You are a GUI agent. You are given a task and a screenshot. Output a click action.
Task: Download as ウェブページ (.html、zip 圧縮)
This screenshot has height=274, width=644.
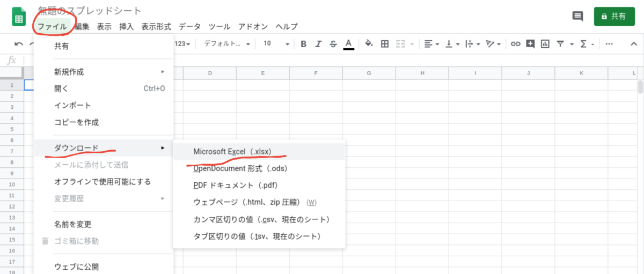tap(259, 202)
